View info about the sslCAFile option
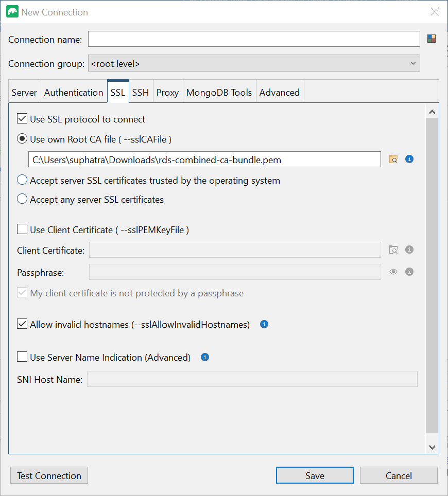448x496 pixels. tap(409, 160)
